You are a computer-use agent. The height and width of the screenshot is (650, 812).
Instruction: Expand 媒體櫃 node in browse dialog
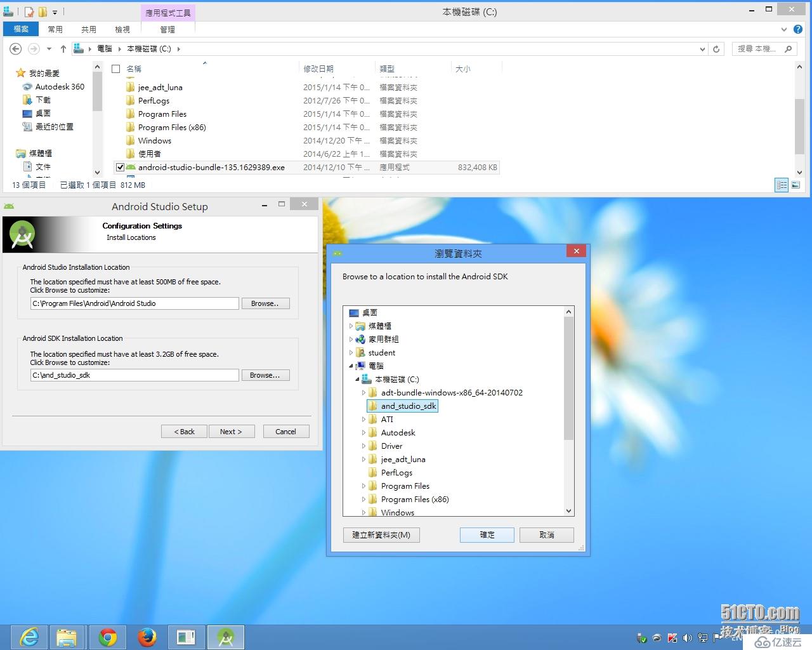tap(351, 326)
